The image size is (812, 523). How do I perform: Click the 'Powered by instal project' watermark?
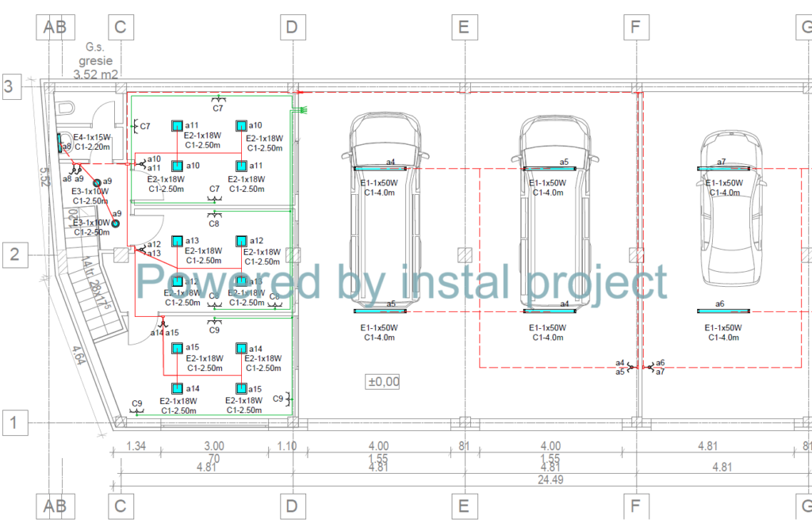[403, 281]
